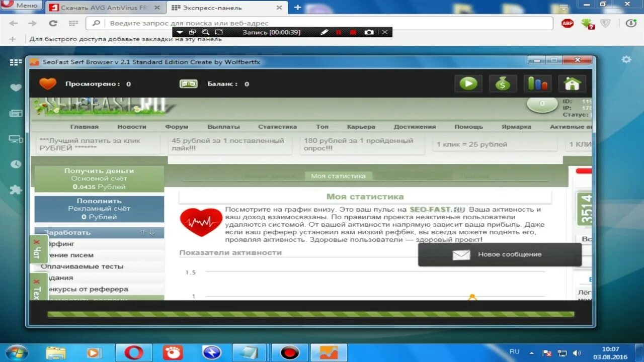Open Opera Speed Dial grid sidebar icon
Image resolution: width=644 pixels, height=362 pixels.
16,62
